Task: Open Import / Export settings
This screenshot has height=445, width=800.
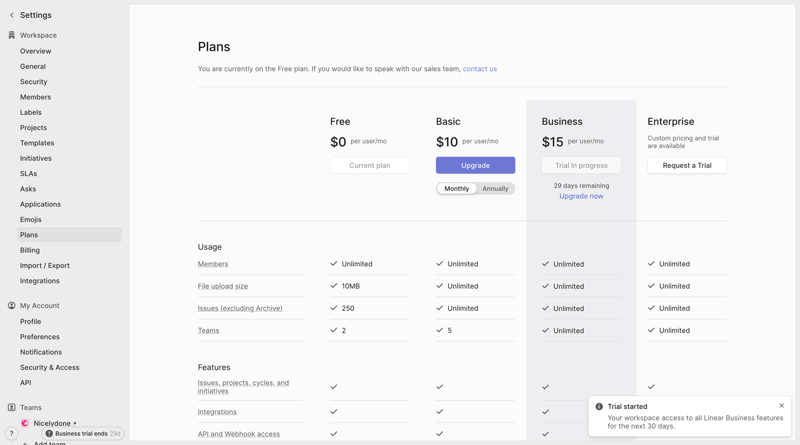Action: coord(45,265)
